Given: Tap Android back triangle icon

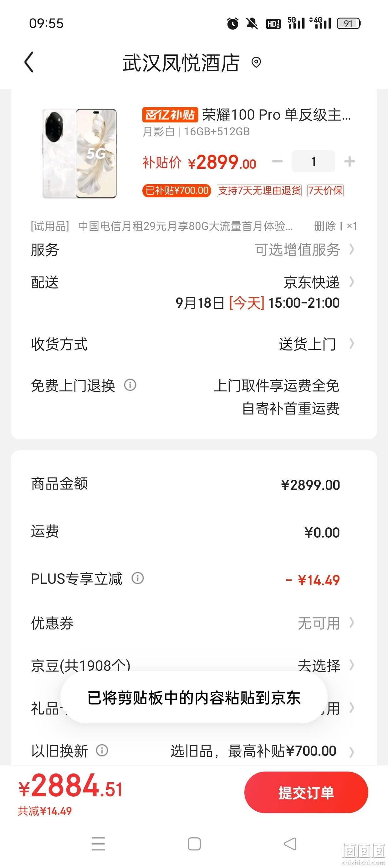Looking at the screenshot, I should coord(290,844).
